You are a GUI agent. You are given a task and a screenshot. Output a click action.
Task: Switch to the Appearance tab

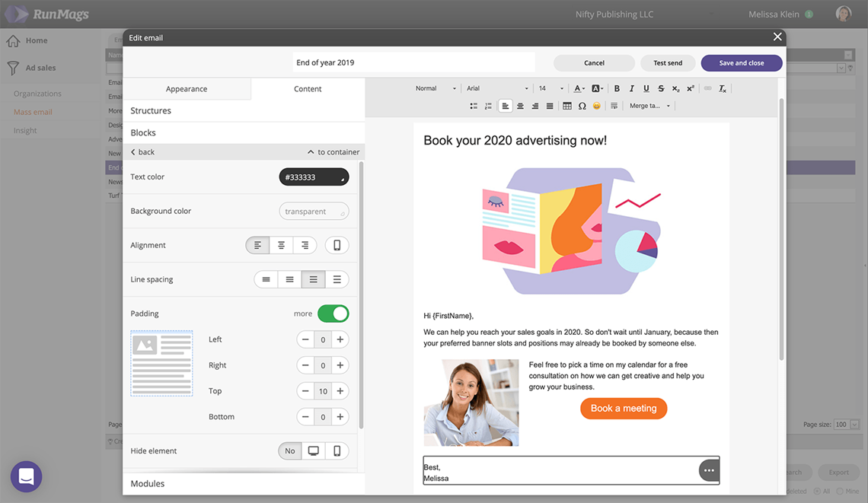pos(187,88)
